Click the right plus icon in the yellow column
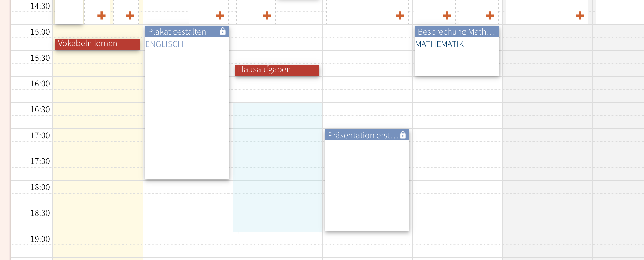This screenshot has height=260, width=644. (x=130, y=15)
